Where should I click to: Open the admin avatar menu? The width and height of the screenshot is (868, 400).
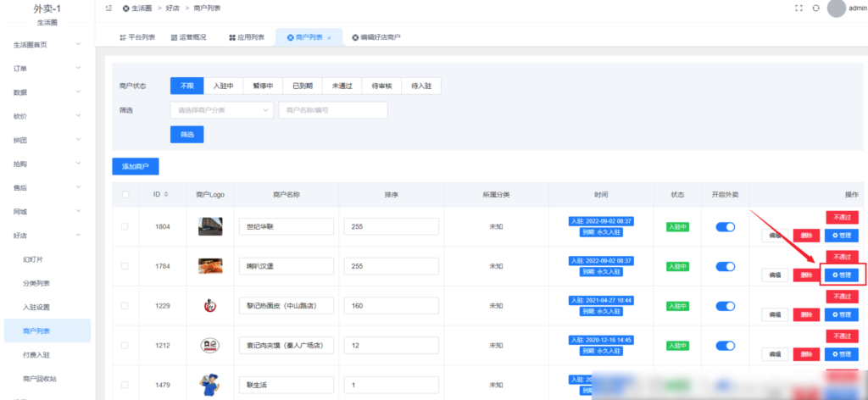coord(837,8)
